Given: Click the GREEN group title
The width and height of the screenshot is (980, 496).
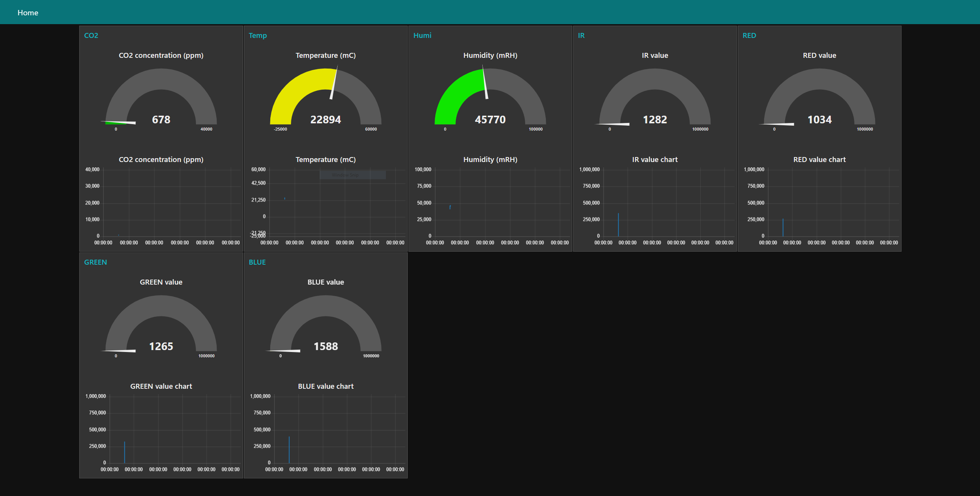Looking at the screenshot, I should pos(95,262).
